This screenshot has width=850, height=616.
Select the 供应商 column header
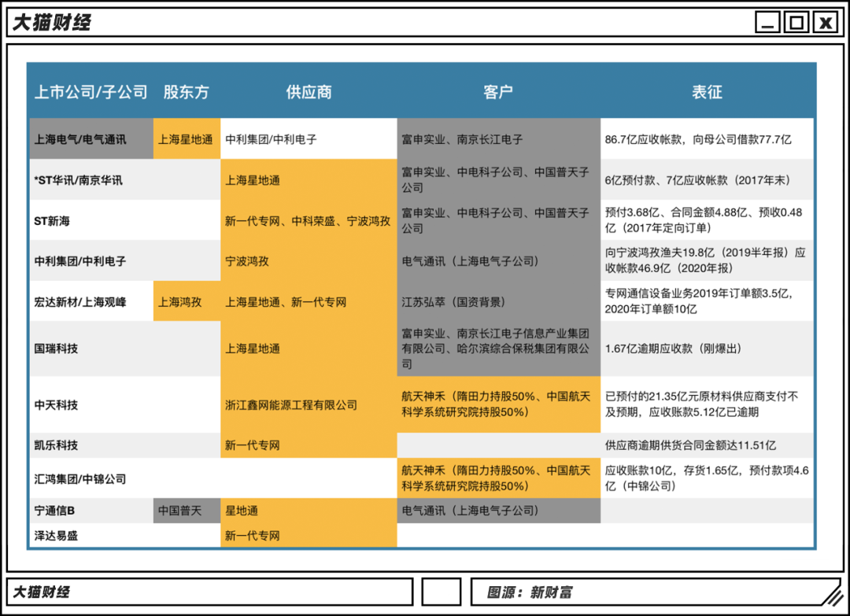click(x=309, y=92)
